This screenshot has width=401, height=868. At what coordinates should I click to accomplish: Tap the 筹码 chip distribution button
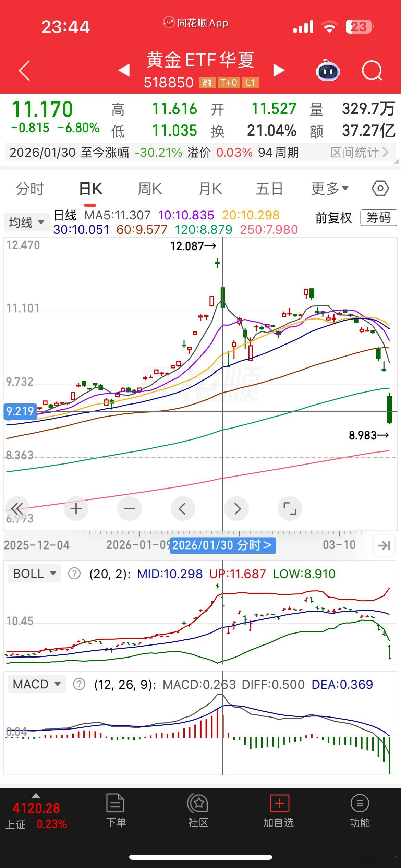point(379,218)
